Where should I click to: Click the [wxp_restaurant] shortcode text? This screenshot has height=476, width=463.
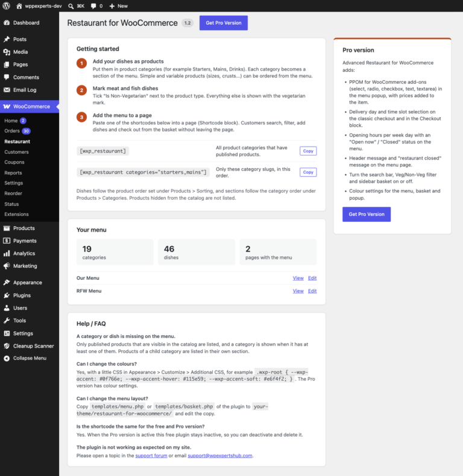coord(102,151)
